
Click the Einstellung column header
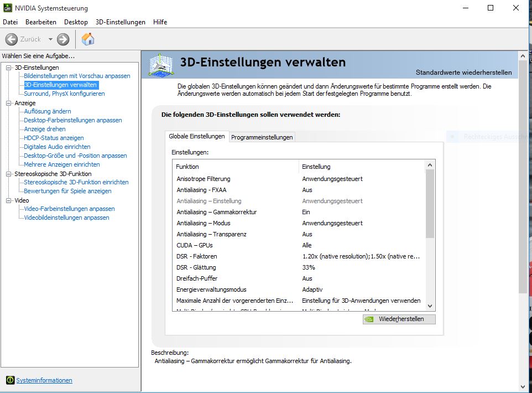click(x=362, y=167)
